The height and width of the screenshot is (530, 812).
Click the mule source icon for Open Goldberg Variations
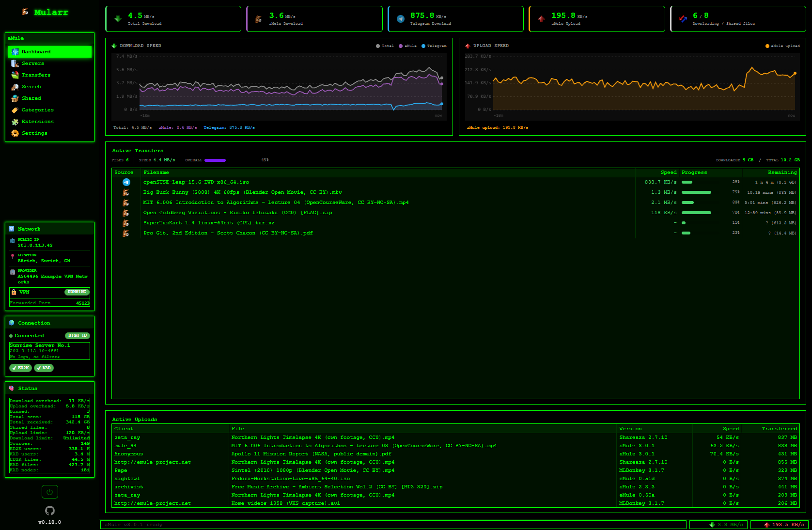[126, 213]
